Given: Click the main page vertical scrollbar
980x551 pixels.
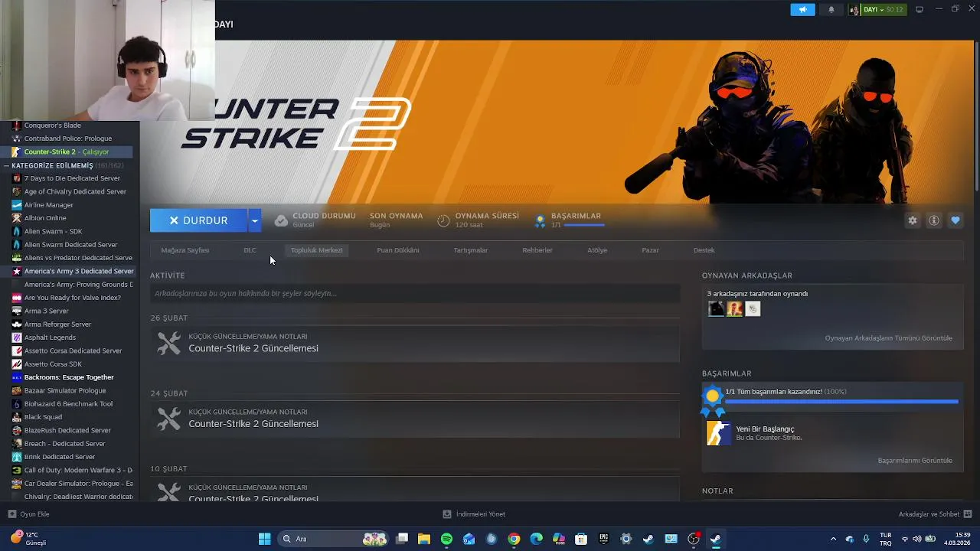Looking at the screenshot, I should [x=976, y=115].
